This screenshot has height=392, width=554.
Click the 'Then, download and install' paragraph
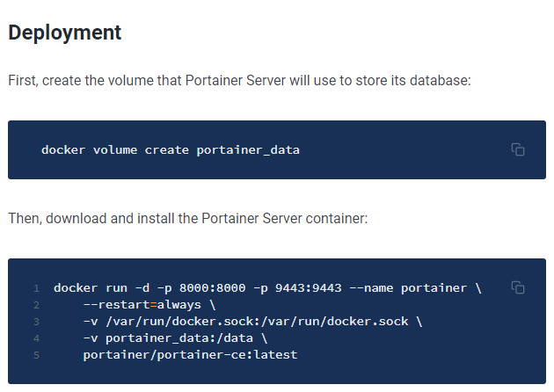coord(188,218)
